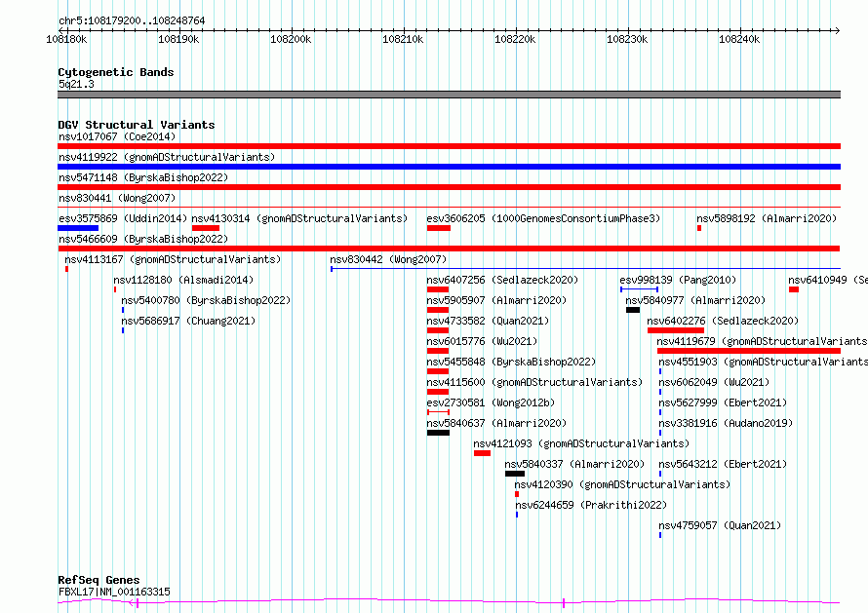Viewport: 868px width, 613px height.
Task: Click the red bar under nsv4130314
Action: 206,228
